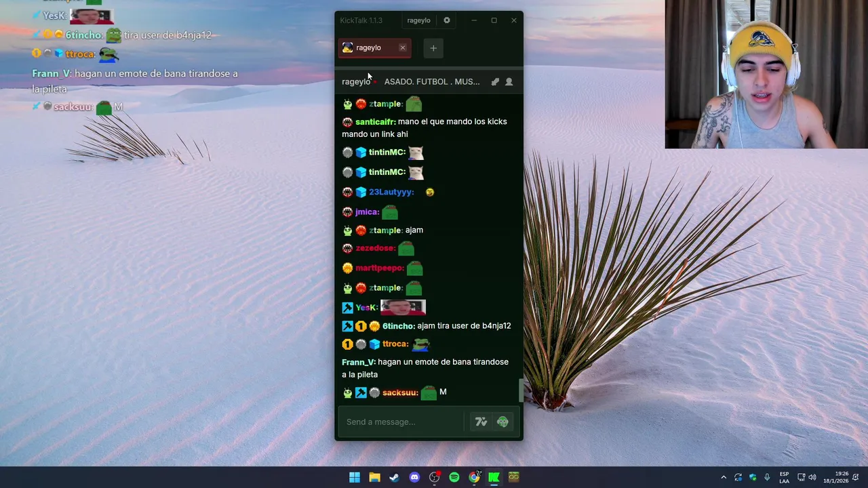Open the Kick emote picker icon
The width and height of the screenshot is (868, 488).
pos(502,422)
